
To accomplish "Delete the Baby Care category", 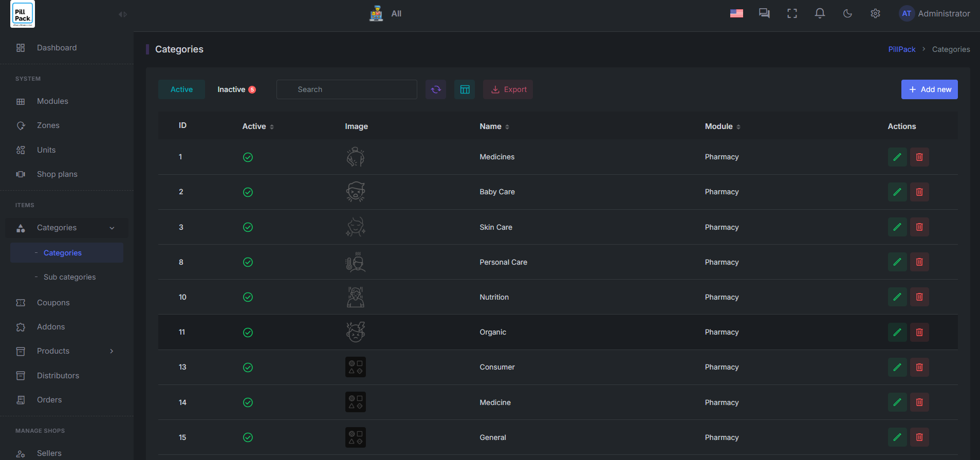I will click(919, 192).
